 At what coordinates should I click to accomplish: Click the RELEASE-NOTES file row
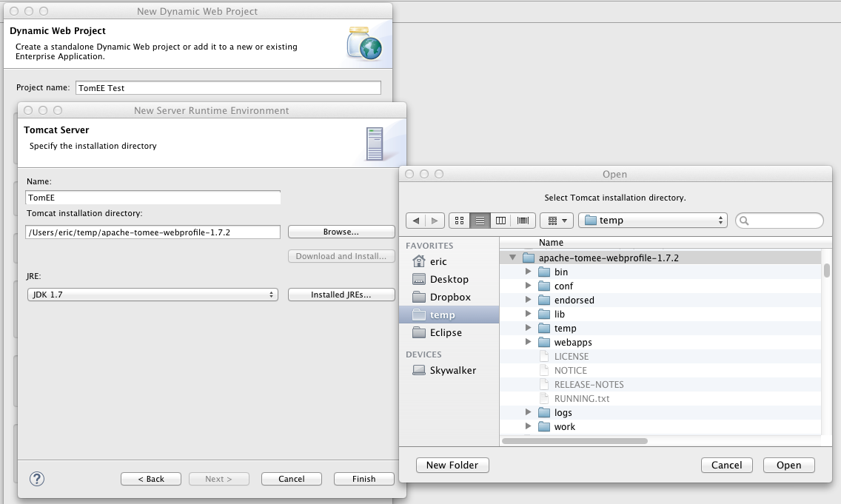click(x=660, y=384)
